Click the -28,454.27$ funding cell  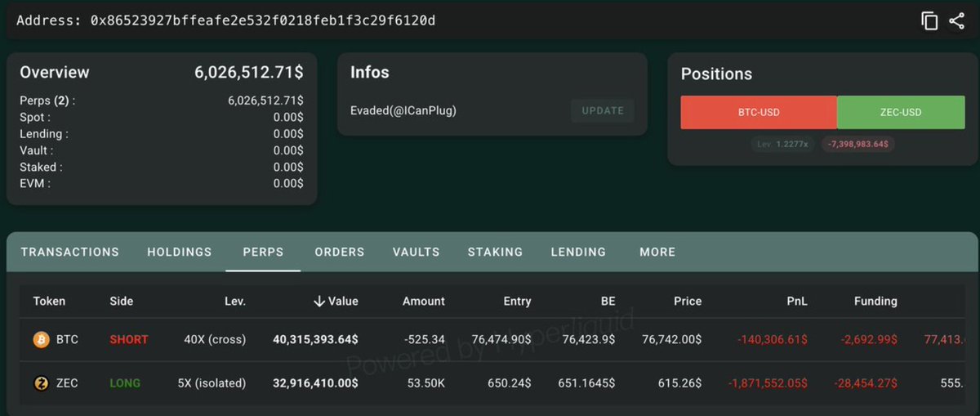[x=866, y=382]
